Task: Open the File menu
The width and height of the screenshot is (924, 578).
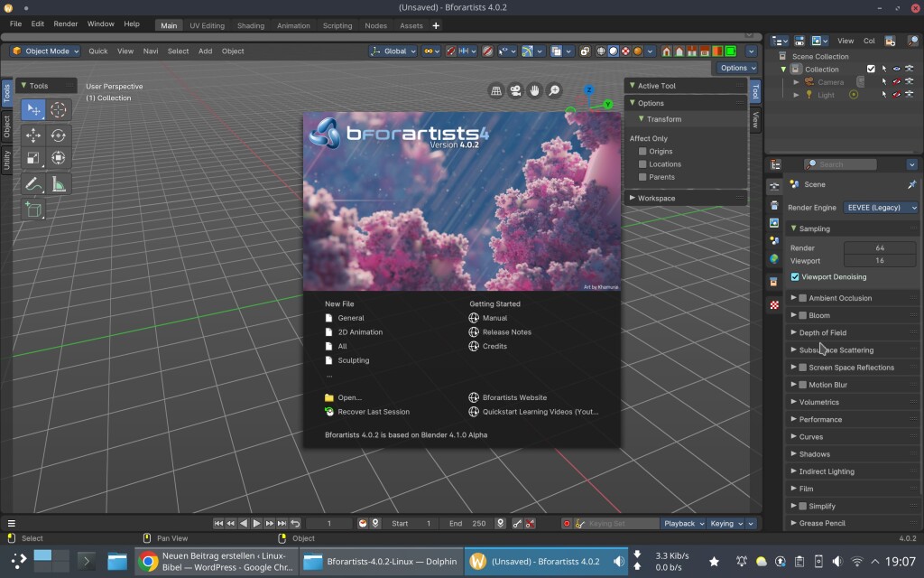Action: 15,24
